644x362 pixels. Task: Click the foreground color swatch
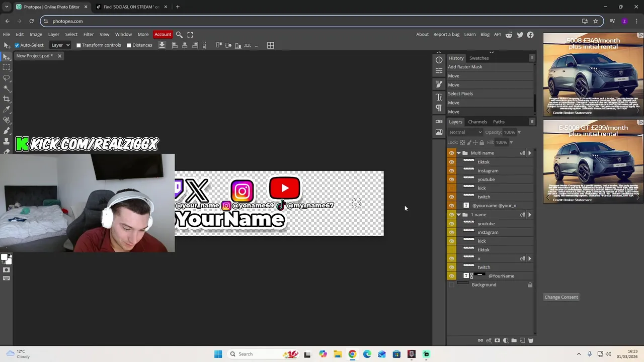click(4, 258)
